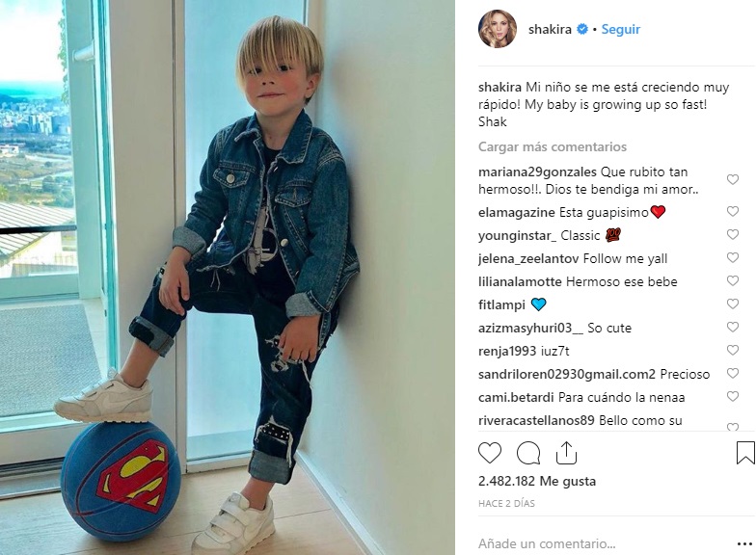This screenshot has width=756, height=555.
Task: Like elamagazine's Esta guapisimo comment
Action: click(x=733, y=212)
